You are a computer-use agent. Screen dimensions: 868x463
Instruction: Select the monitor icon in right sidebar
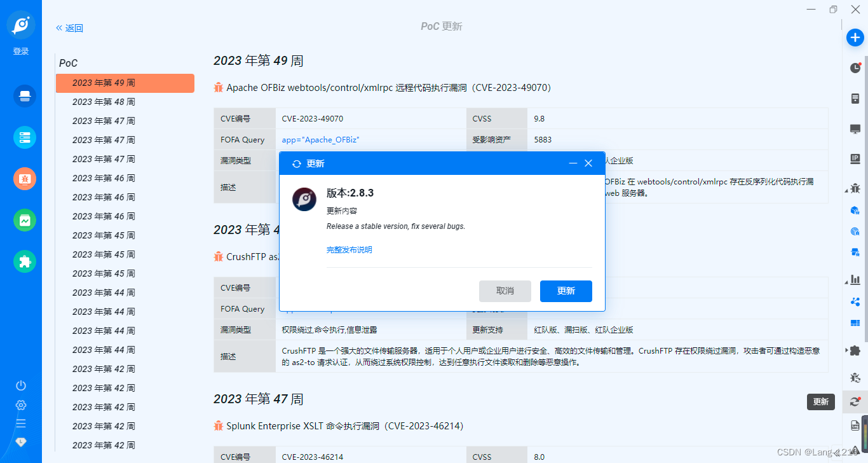click(855, 129)
